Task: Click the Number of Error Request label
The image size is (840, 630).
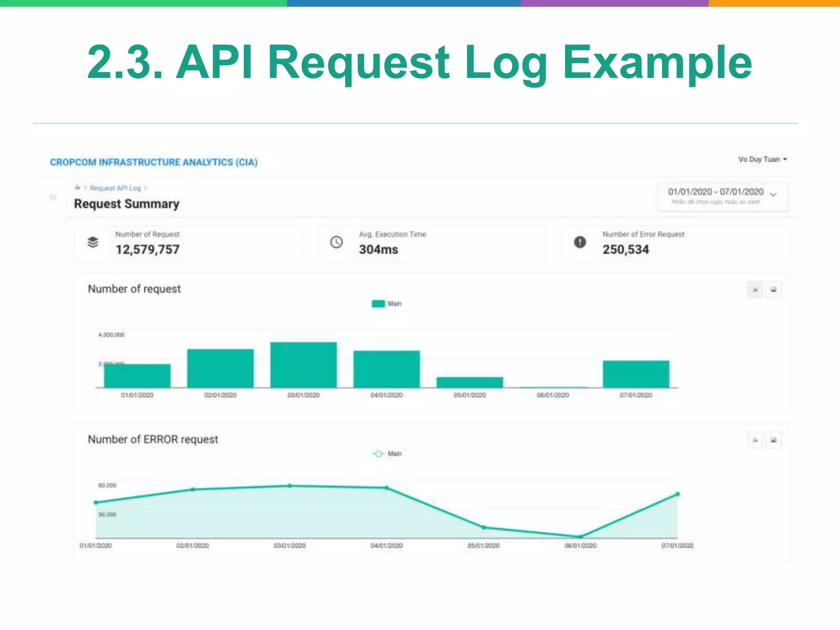Action: pyautogui.click(x=644, y=234)
